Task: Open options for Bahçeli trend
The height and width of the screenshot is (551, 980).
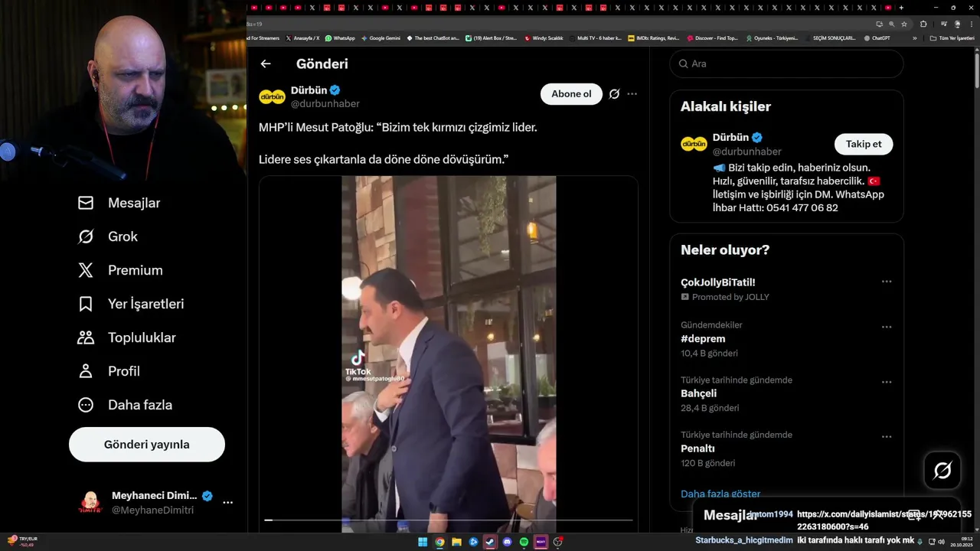Action: [887, 382]
